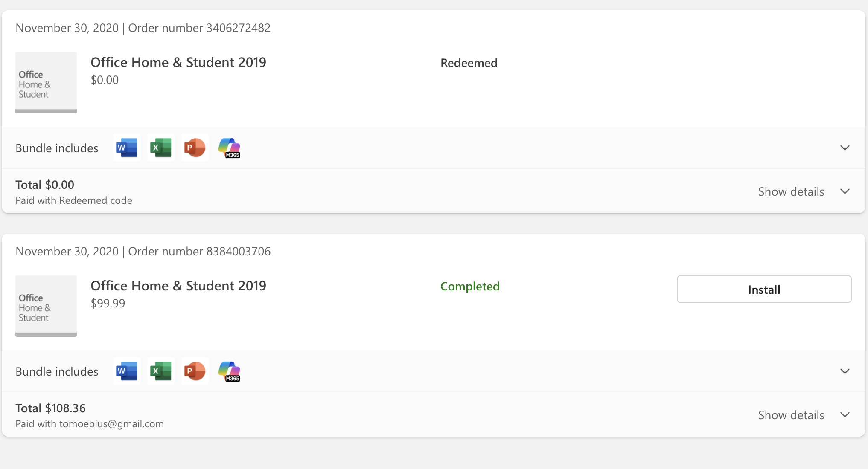Viewport: 868px width, 469px height.
Task: Open the Office Home & Student thumbnail in completed order
Action: (46, 306)
